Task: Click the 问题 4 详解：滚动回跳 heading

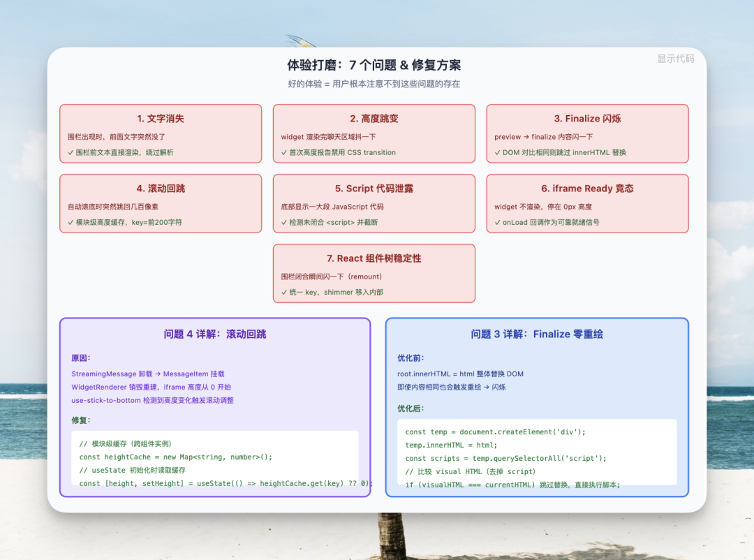Action: pos(214,334)
